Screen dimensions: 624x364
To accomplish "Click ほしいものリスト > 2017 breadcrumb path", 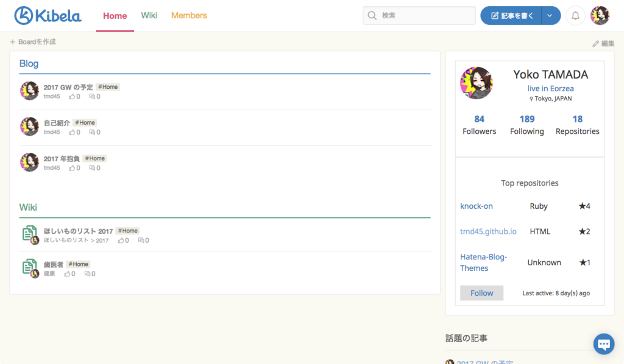I will coord(76,240).
